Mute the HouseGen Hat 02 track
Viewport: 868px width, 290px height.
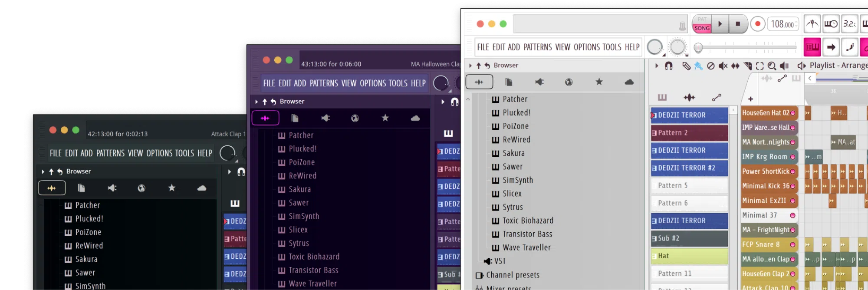tap(792, 113)
